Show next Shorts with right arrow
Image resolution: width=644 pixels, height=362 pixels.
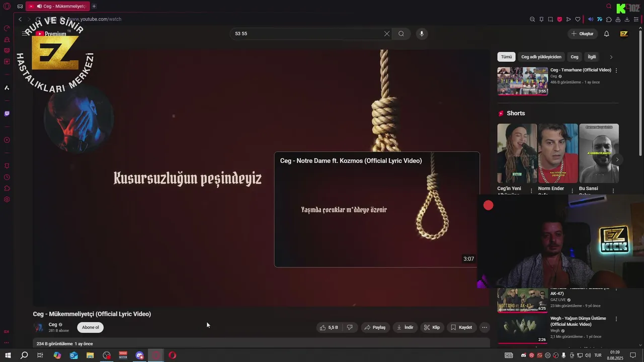(x=617, y=160)
